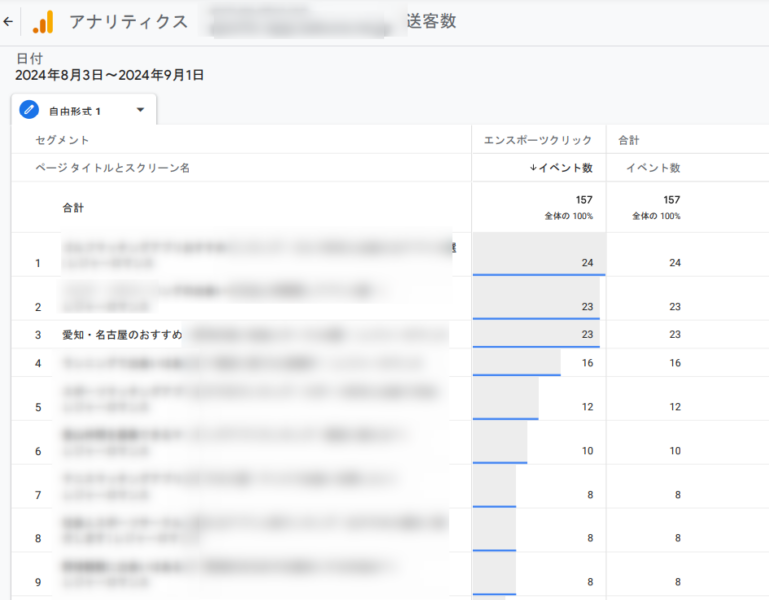The image size is (769, 600).
Task: Click the 157 total in the 合計 column
Action: [x=672, y=200]
